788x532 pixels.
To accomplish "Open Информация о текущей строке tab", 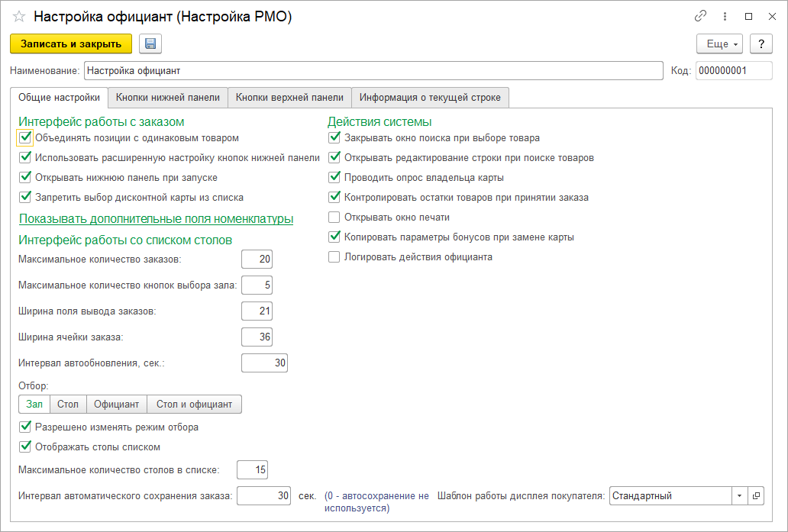I will pos(430,98).
